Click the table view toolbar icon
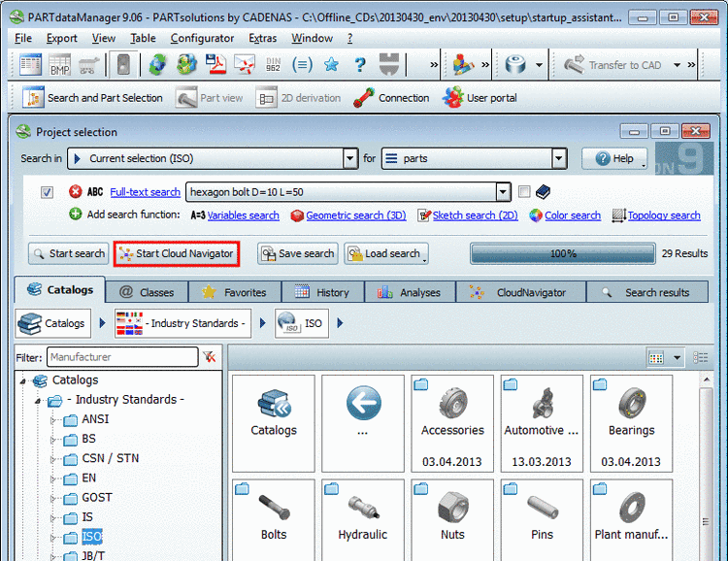Image resolution: width=728 pixels, height=561 pixels. (x=30, y=65)
